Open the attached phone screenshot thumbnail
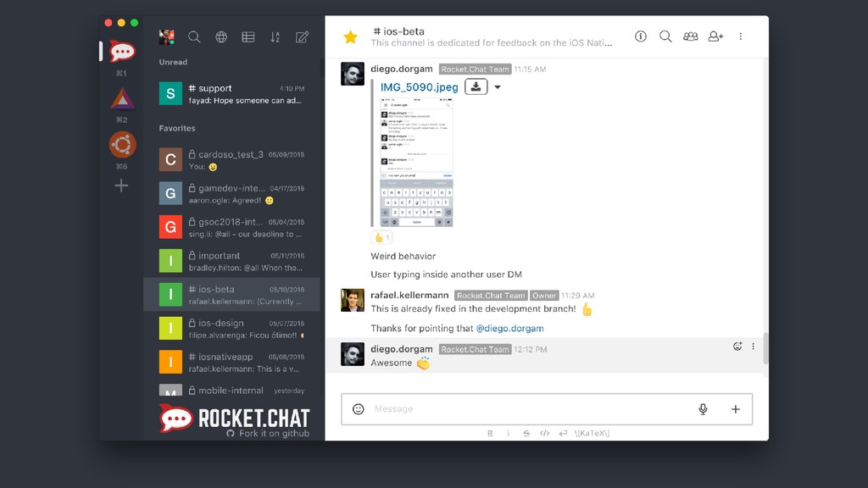The width and height of the screenshot is (868, 488). [x=417, y=162]
